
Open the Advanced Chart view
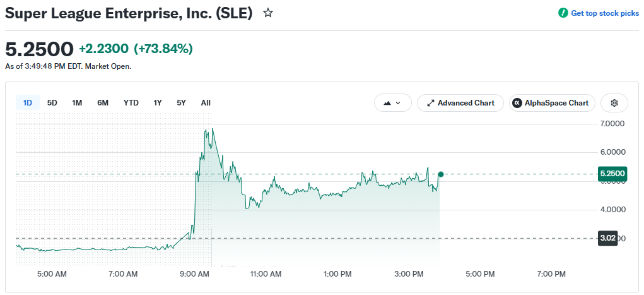[x=460, y=103]
